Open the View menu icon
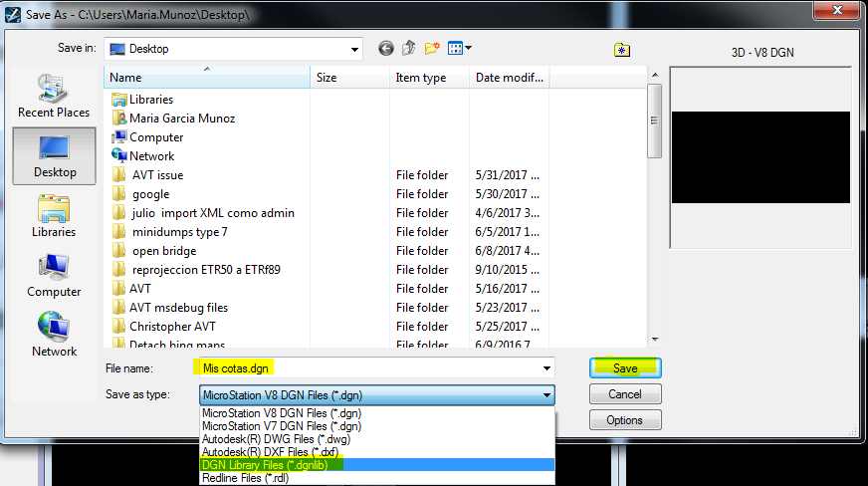This screenshot has width=868, height=486. click(455, 48)
